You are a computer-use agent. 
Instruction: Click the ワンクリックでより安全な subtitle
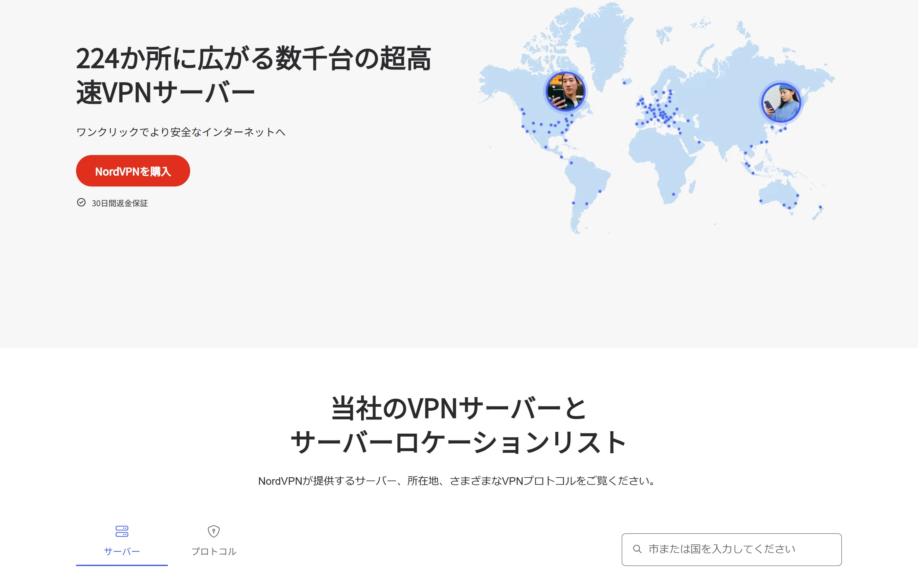(181, 132)
